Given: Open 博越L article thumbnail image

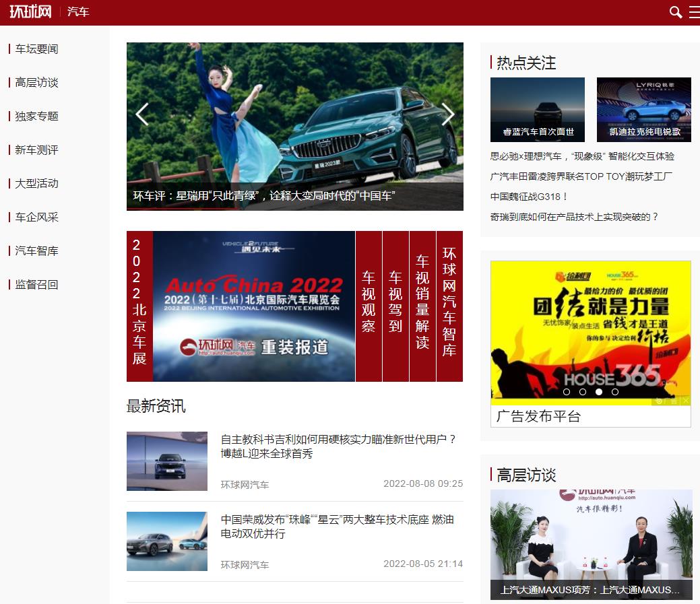Looking at the screenshot, I should point(167,461).
